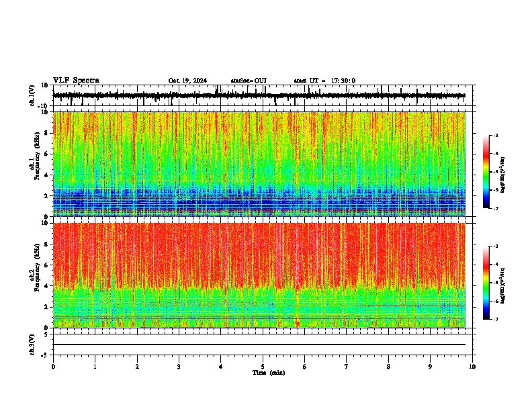532x411 pixels.
Task: Click the '2' kHz tick on ch.1 spectrogram
Action: [46, 195]
